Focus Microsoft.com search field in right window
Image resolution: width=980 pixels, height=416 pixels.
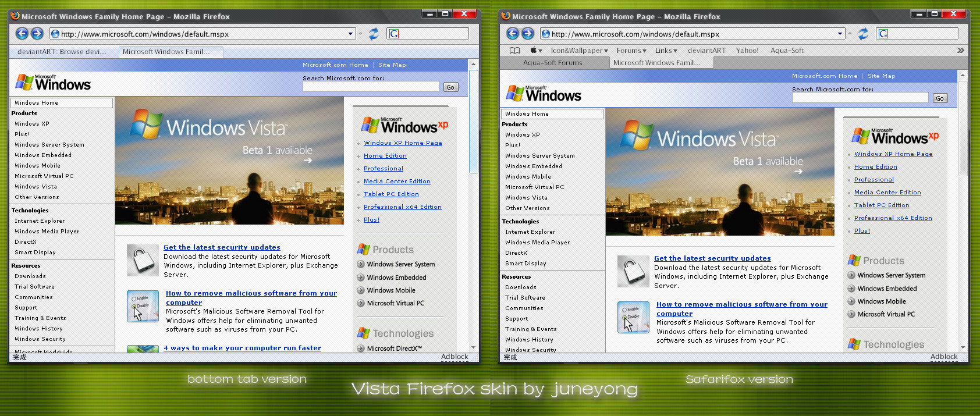[x=860, y=98]
